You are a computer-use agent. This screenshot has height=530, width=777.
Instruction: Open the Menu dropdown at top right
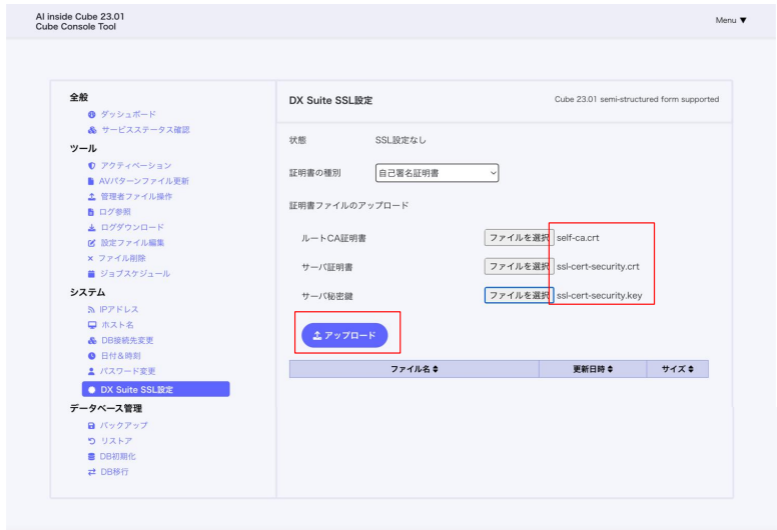pyautogui.click(x=731, y=20)
